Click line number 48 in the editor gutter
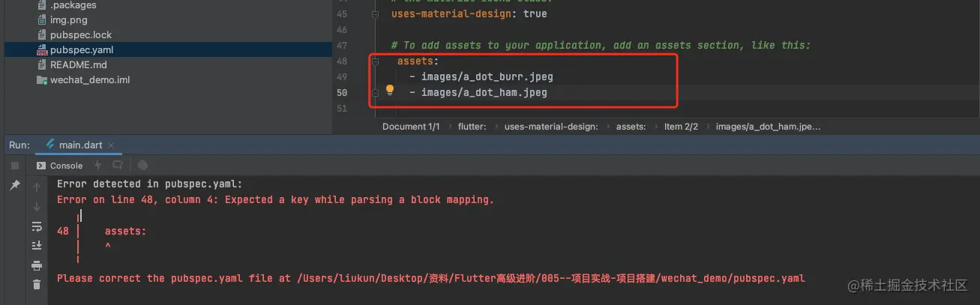The width and height of the screenshot is (980, 305). tap(342, 61)
